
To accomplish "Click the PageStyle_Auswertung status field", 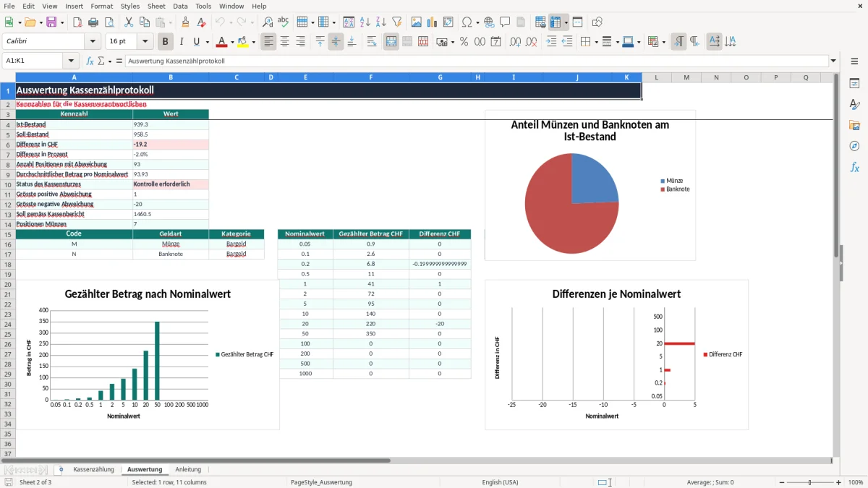I will 321,482.
